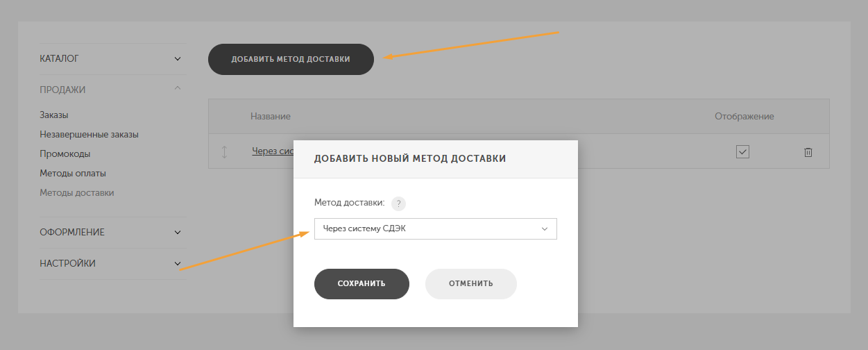This screenshot has height=350, width=868.
Task: Click the Добавить метод доставки button
Action: 291,60
